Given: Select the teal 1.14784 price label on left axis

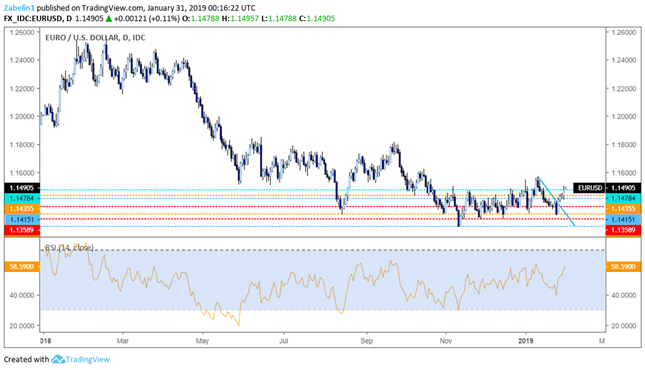Looking at the screenshot, I should 22,198.
